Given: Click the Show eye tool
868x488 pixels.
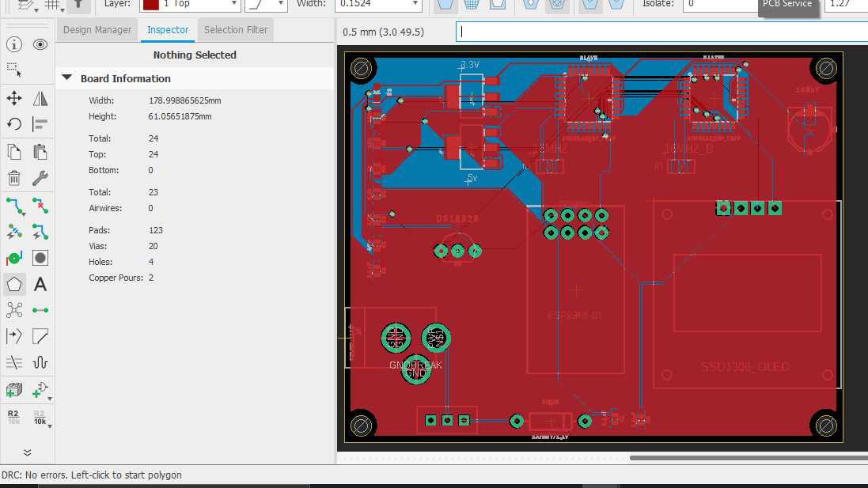Looking at the screenshot, I should pyautogui.click(x=40, y=44).
